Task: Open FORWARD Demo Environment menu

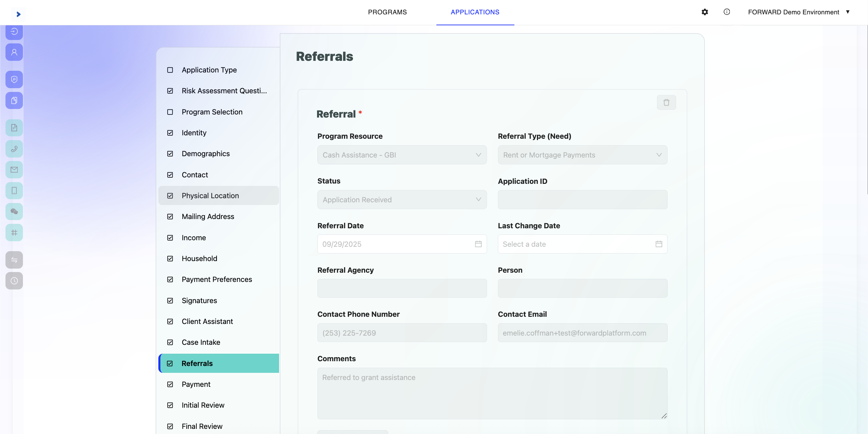Action: 798,12
